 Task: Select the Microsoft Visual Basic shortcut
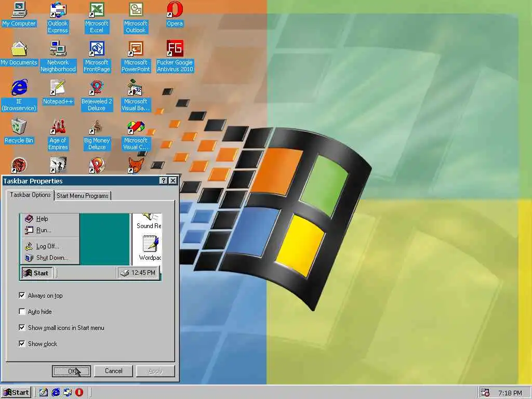tap(136, 96)
